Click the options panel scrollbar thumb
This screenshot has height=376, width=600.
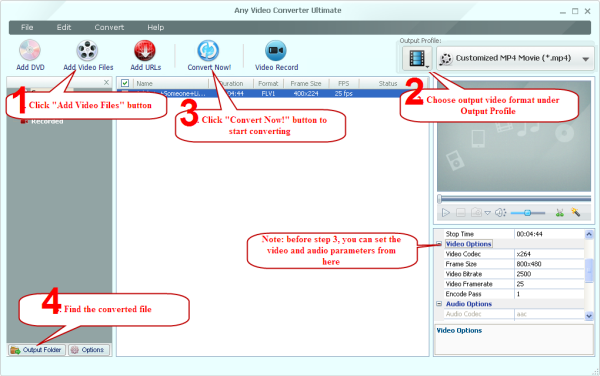click(x=589, y=270)
